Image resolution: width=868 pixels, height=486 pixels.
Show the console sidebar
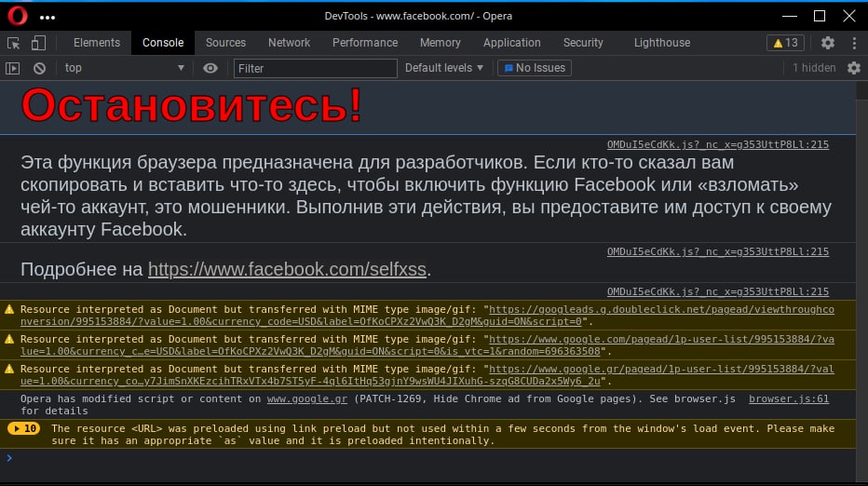[x=13, y=68]
